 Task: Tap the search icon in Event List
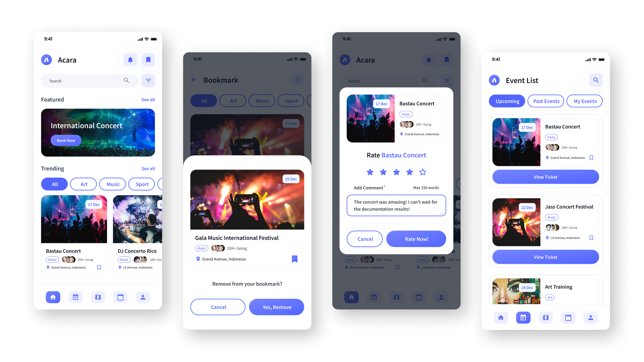pos(596,80)
